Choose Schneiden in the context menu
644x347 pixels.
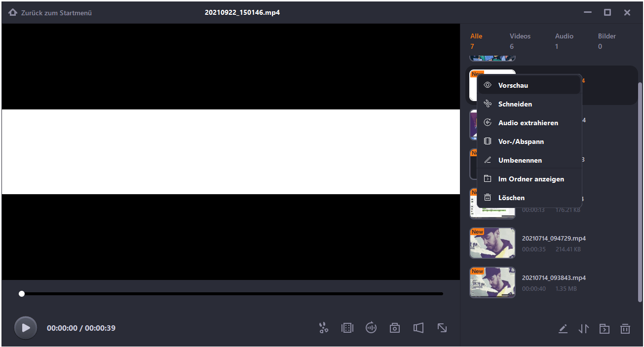coord(529,104)
